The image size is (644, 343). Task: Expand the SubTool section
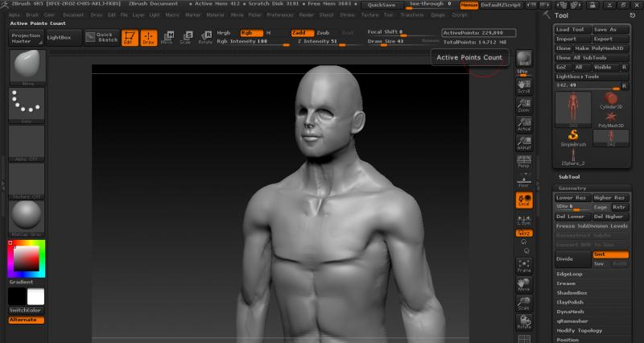[569, 177]
